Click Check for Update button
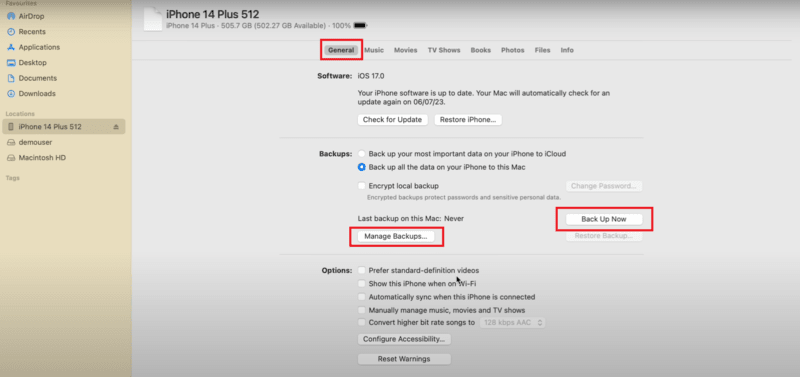The width and height of the screenshot is (800, 377). click(392, 120)
